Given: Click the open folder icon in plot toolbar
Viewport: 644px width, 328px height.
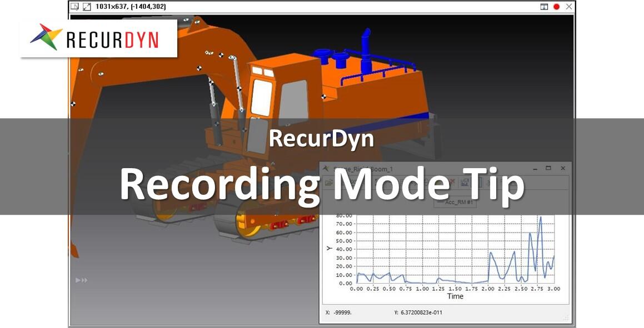Looking at the screenshot, I should pos(329,182).
